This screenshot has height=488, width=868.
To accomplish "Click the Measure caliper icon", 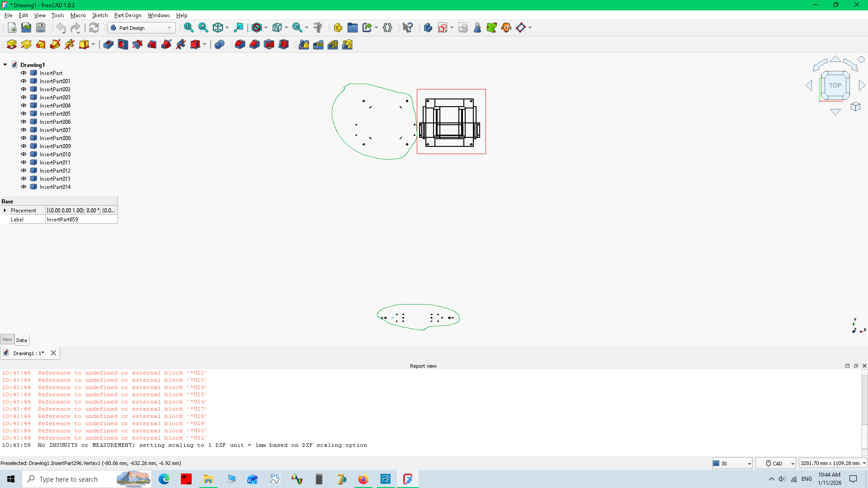I will tap(318, 28).
